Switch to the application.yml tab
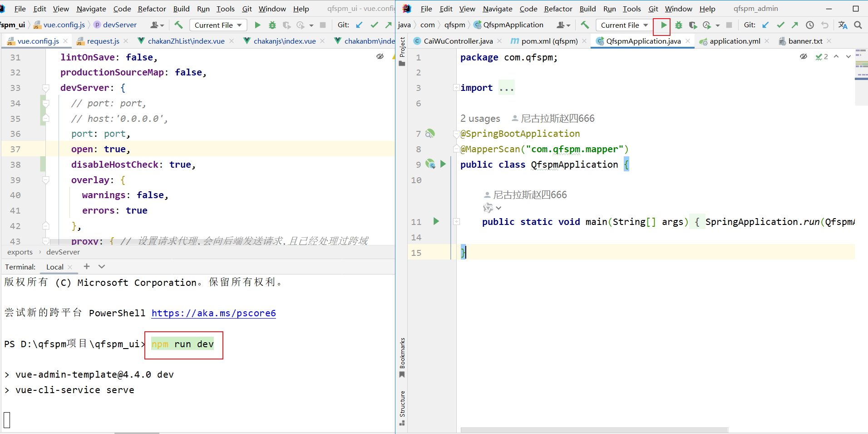Screen dimensions: 868x434 pos(735,41)
